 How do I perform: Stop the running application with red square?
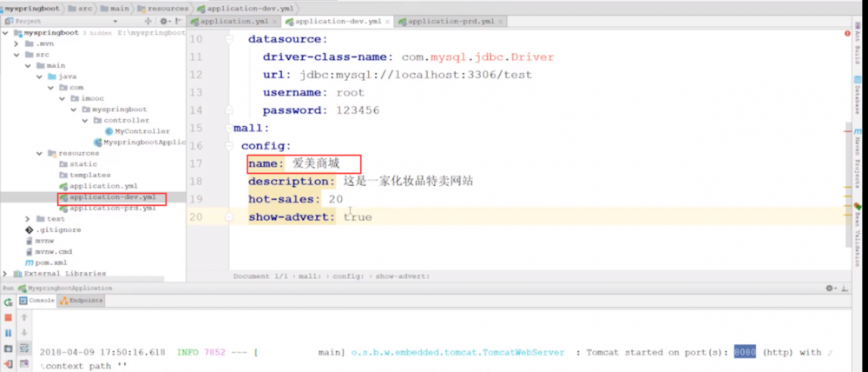click(x=8, y=317)
